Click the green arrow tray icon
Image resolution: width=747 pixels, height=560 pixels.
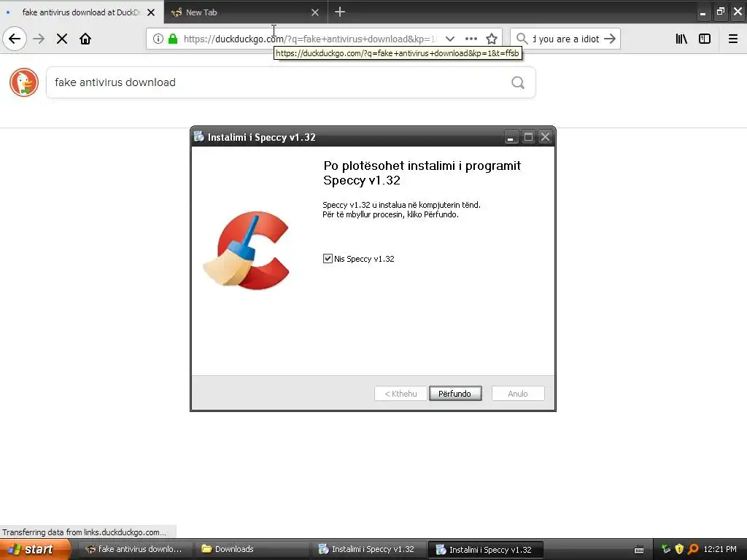[666, 549]
